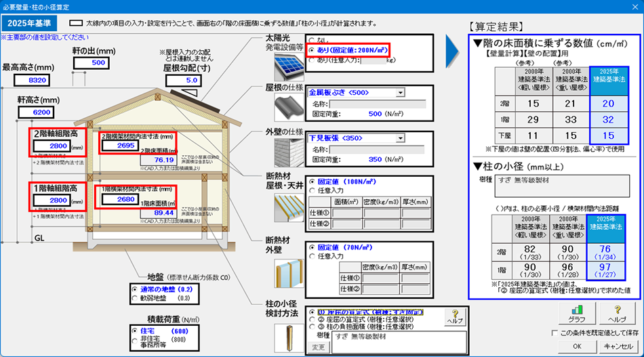Click 1階床面積 field 89.44

[158, 213]
